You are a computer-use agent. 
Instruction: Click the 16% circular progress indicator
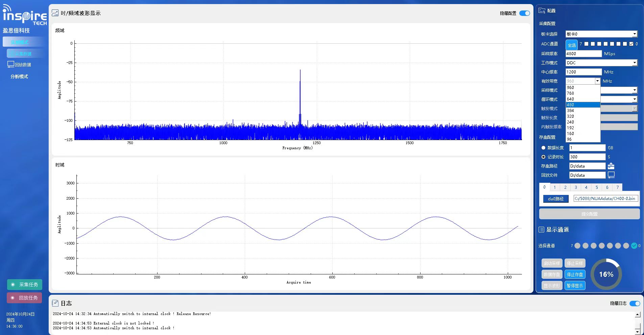point(606,274)
